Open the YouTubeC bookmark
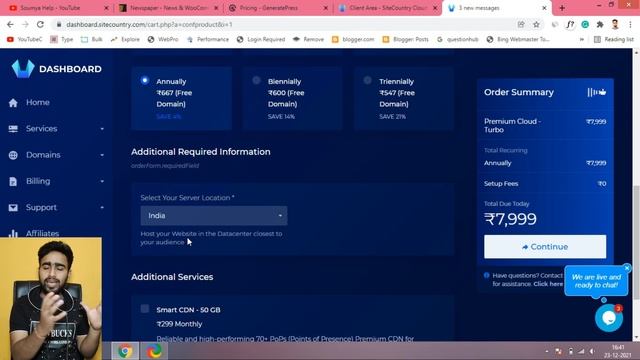The height and width of the screenshot is (360, 640). pyautogui.click(x=24, y=39)
